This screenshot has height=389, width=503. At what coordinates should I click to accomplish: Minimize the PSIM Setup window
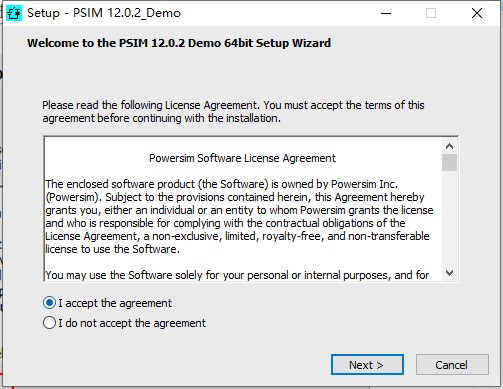click(x=386, y=13)
